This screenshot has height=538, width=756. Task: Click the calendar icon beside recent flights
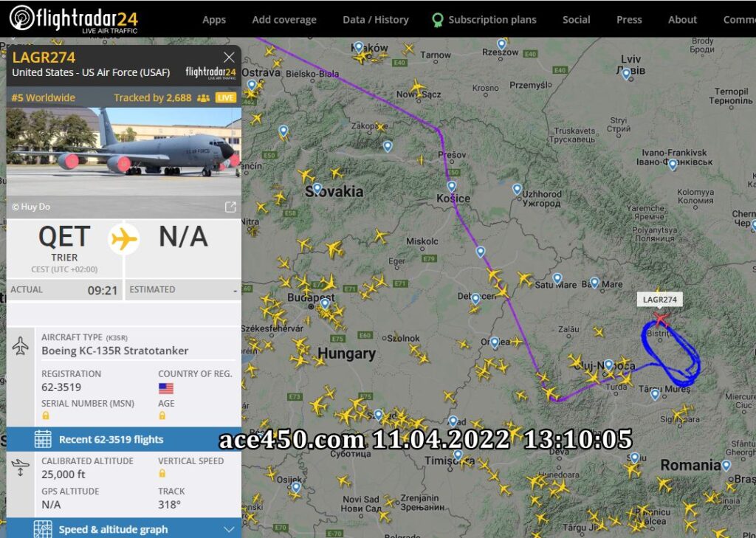[x=43, y=439]
